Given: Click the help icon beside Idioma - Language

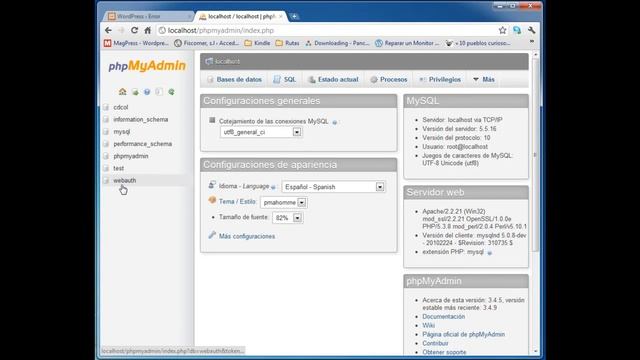Looking at the screenshot, I should [x=273, y=187].
